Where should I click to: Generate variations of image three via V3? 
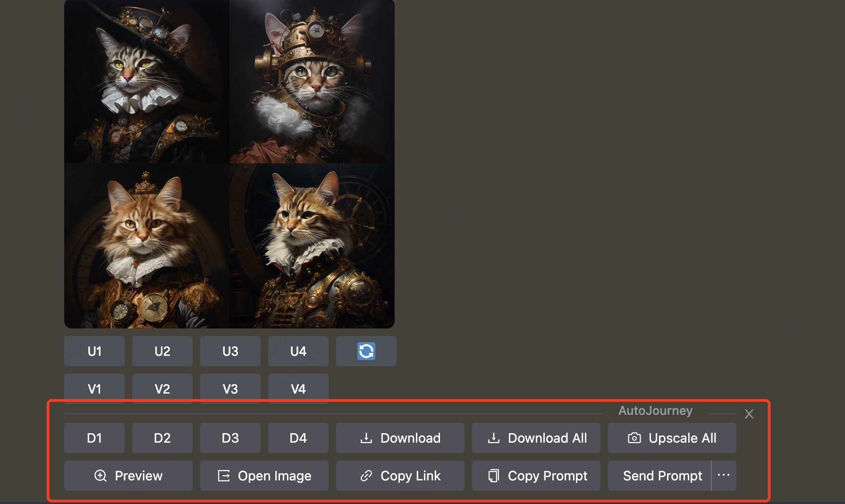point(230,389)
